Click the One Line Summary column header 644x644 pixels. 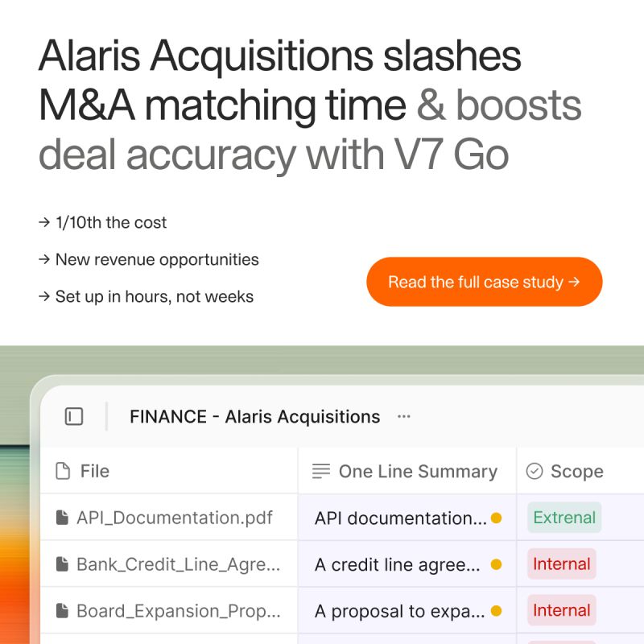(407, 471)
